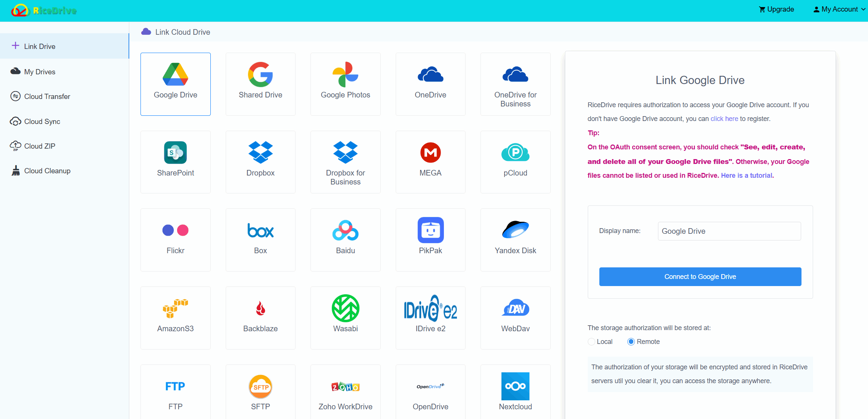This screenshot has height=419, width=868.
Task: Pick the WebDav cloud icon
Action: [x=515, y=308]
